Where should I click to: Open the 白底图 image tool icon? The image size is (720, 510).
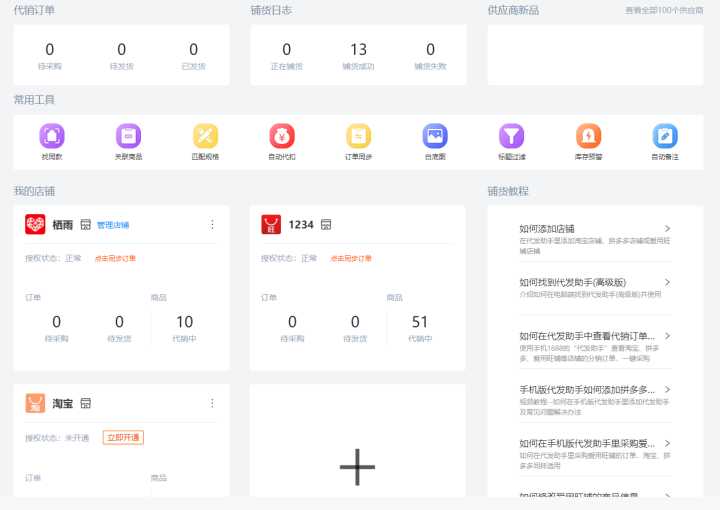[x=435, y=136]
